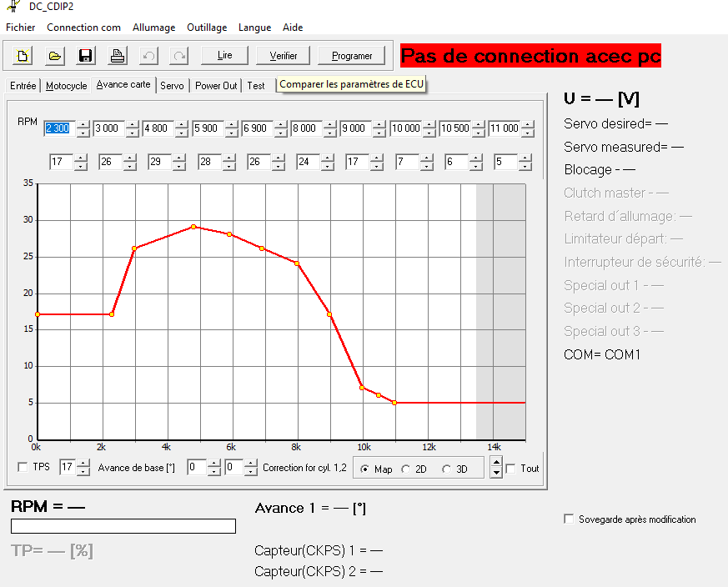Click the Avance de base spinner
Viewport: 728px width, 587px height.
pyautogui.click(x=83, y=467)
